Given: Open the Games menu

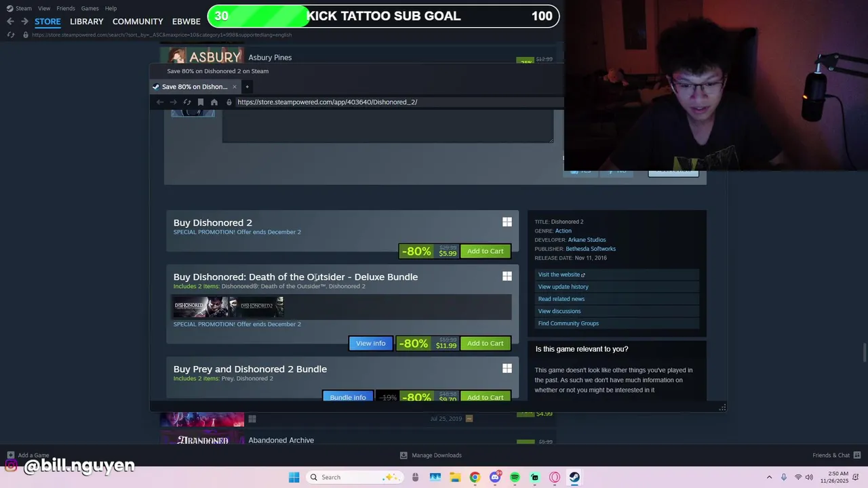Looking at the screenshot, I should click(90, 8).
